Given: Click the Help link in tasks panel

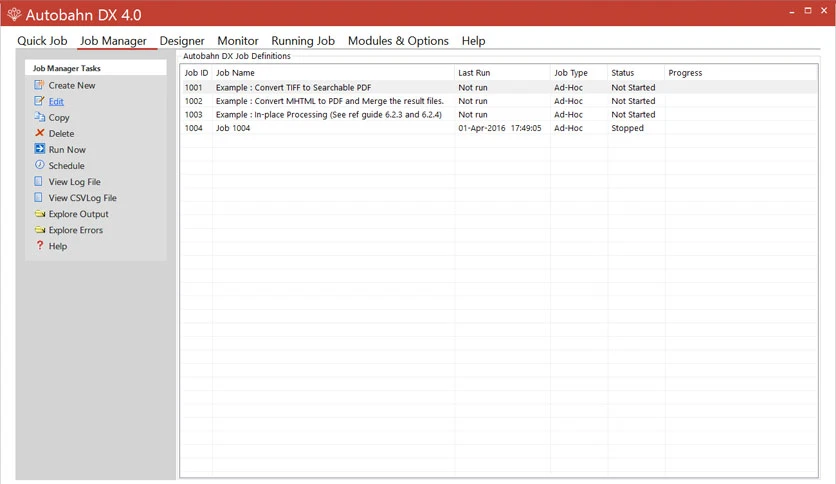Looking at the screenshot, I should tap(58, 246).
